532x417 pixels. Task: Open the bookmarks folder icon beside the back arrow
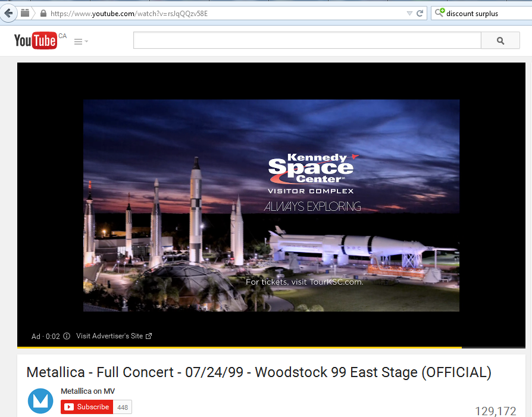click(x=25, y=13)
